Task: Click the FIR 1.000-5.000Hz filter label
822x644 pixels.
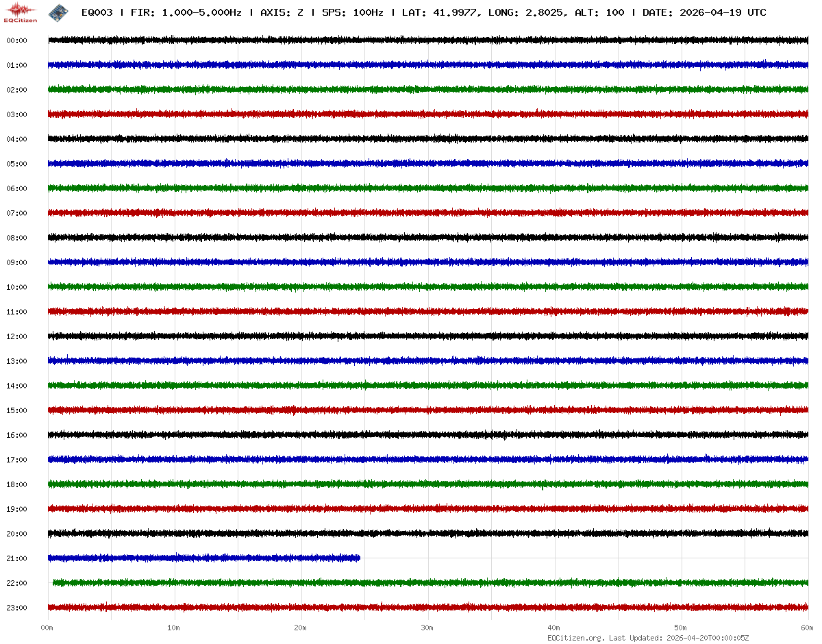Action: [x=186, y=13]
